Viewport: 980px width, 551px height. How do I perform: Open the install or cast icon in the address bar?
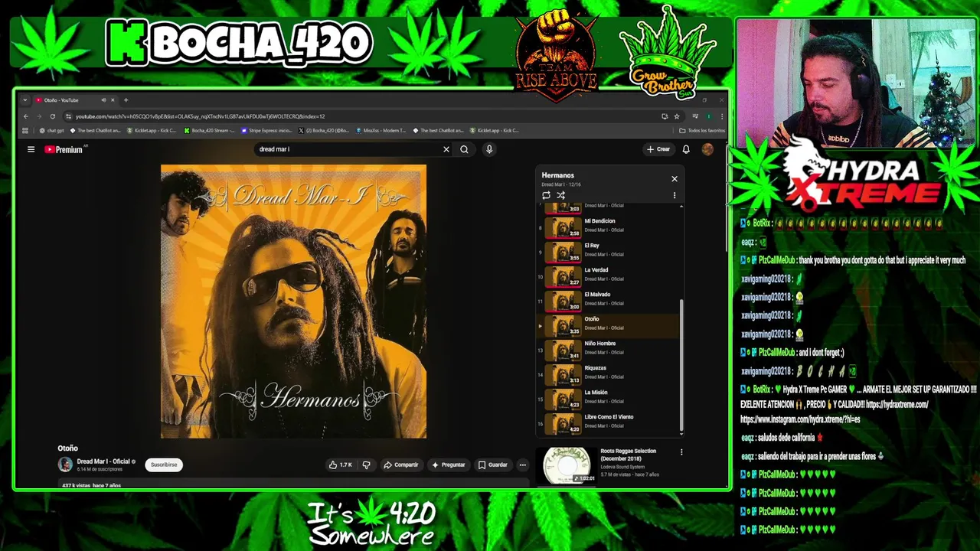[x=665, y=116]
